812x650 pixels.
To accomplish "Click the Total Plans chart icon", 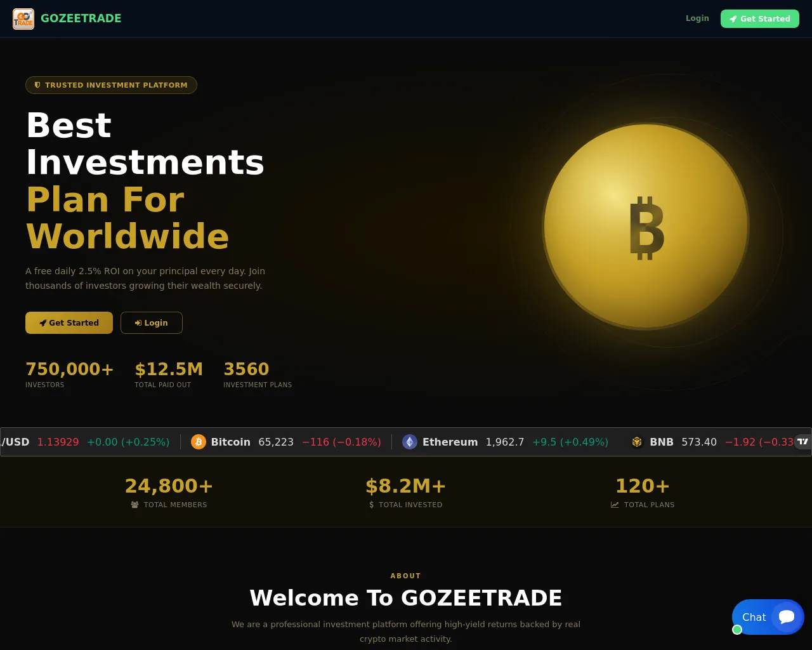I will [x=615, y=505].
